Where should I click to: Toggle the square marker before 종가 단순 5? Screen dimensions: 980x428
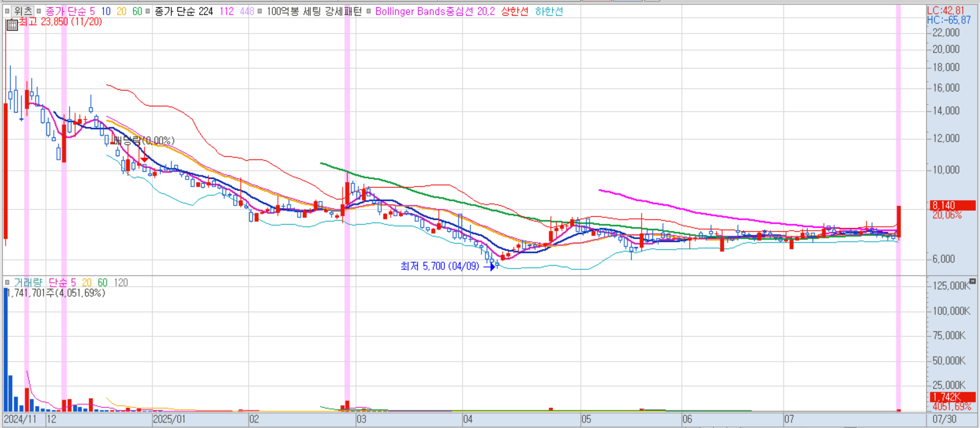pos(39,11)
